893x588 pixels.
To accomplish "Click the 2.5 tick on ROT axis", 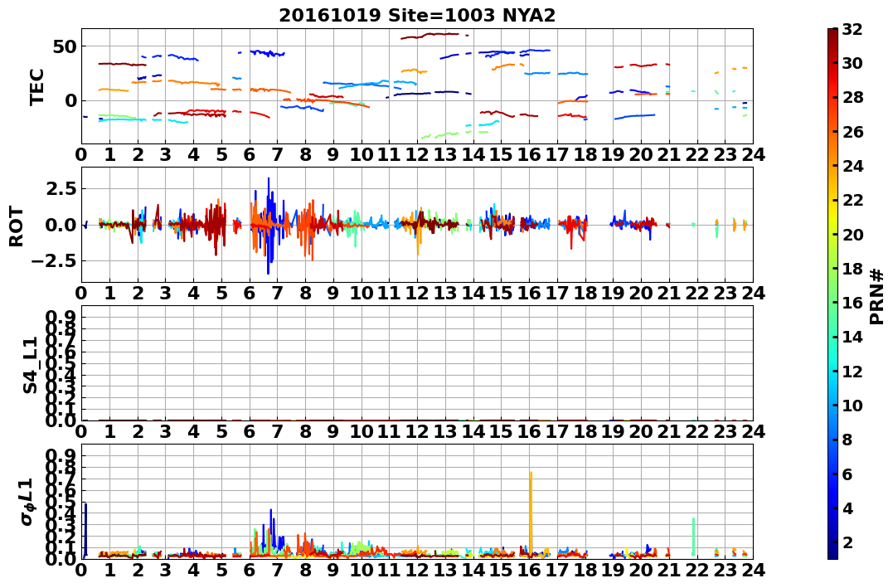I will pyautogui.click(x=61, y=188).
